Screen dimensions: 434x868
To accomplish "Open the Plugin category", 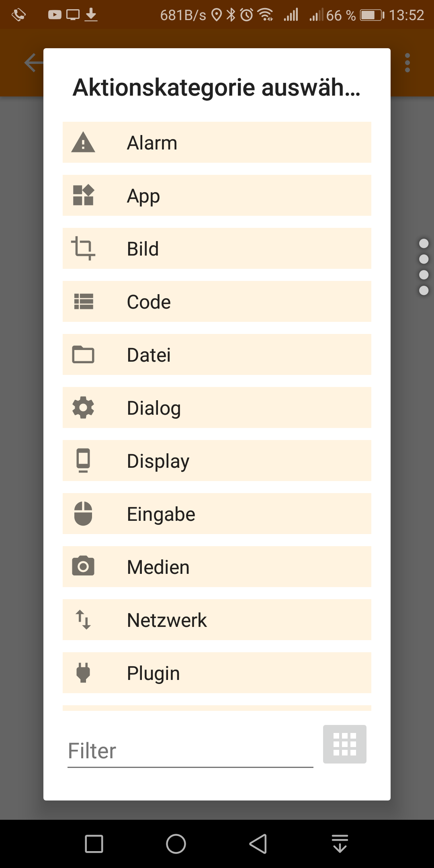I will coord(217,673).
